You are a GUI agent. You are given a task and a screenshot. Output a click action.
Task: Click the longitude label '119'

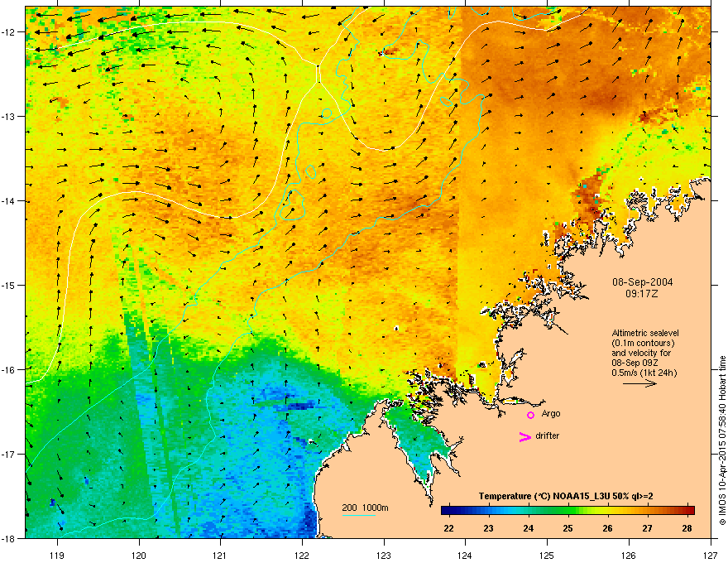[x=57, y=555]
